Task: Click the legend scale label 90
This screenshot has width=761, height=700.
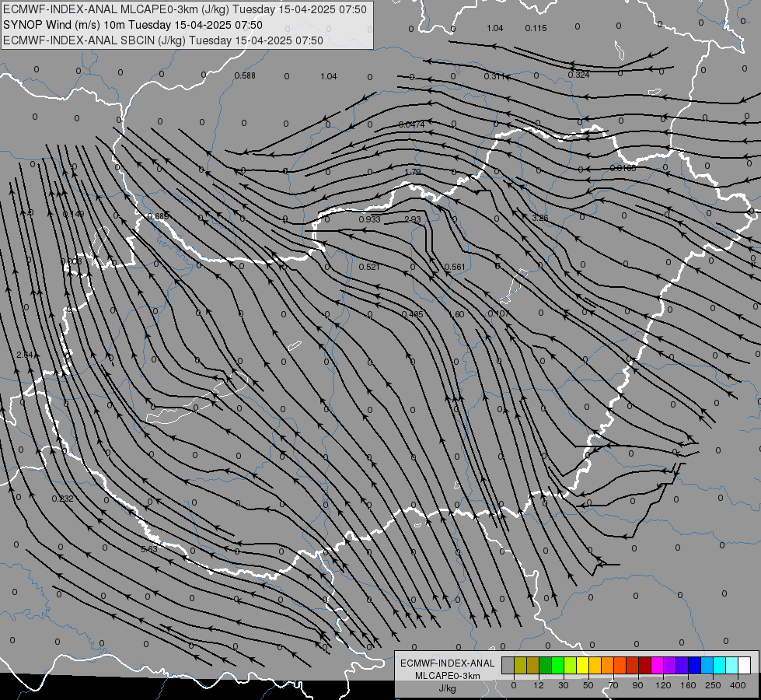Action: pyautogui.click(x=637, y=685)
